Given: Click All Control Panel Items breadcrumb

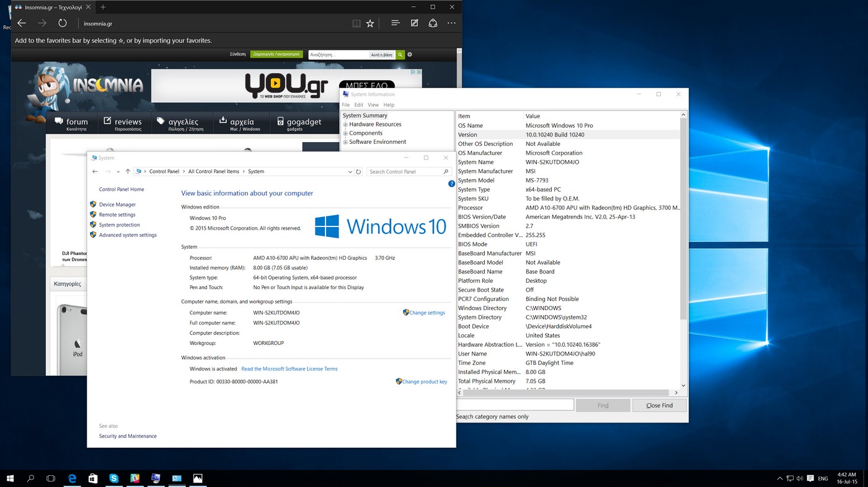Looking at the screenshot, I should tap(213, 172).
